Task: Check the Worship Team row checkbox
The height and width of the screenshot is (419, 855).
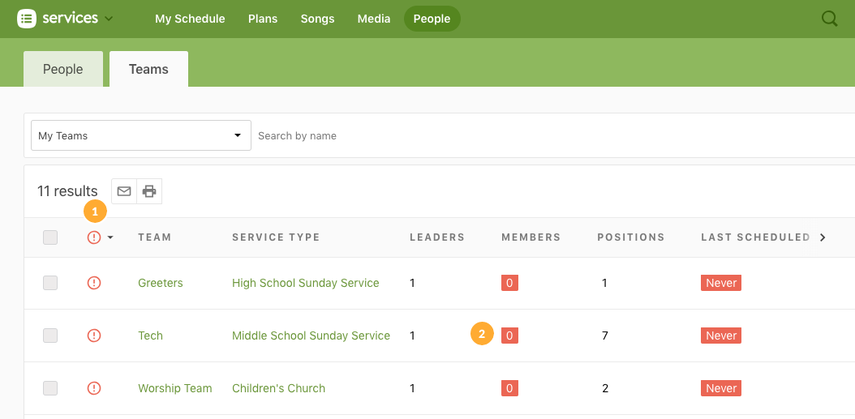Action: coord(50,388)
